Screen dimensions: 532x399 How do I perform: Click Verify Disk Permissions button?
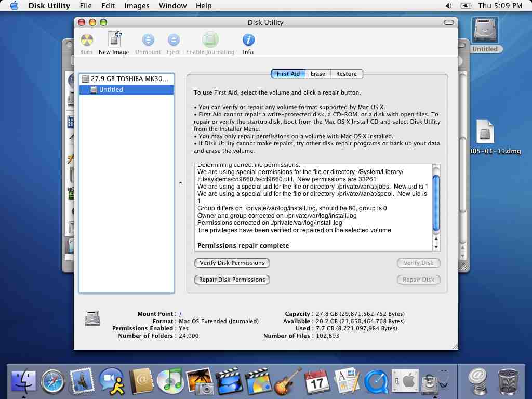(232, 263)
